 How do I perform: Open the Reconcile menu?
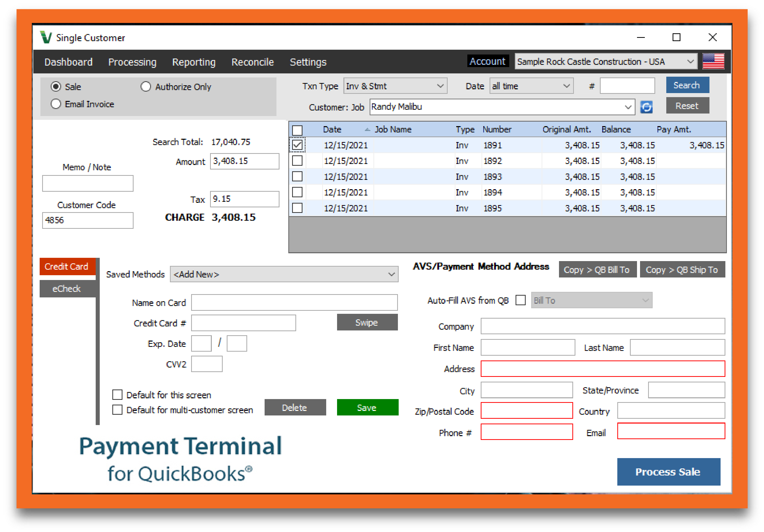252,62
